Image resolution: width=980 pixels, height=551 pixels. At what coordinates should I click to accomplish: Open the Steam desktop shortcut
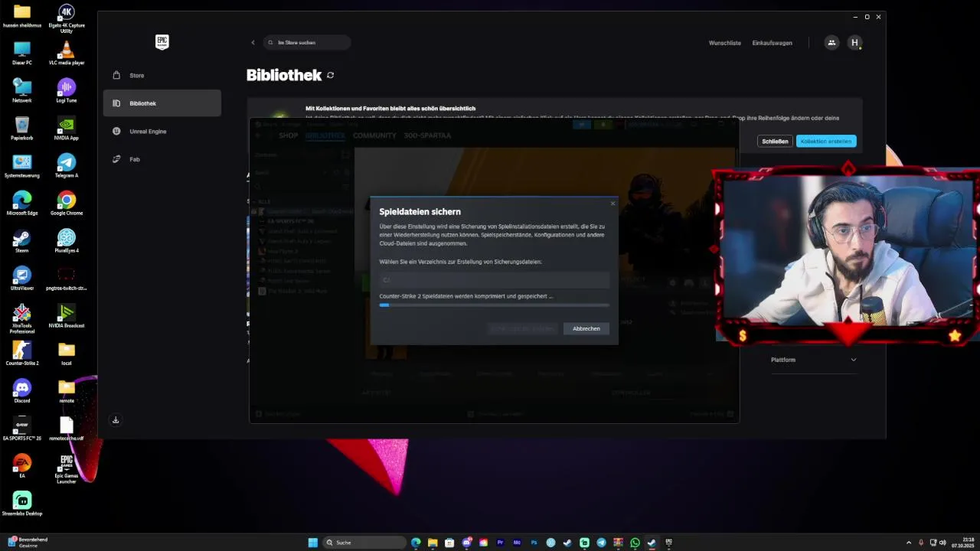point(21,241)
